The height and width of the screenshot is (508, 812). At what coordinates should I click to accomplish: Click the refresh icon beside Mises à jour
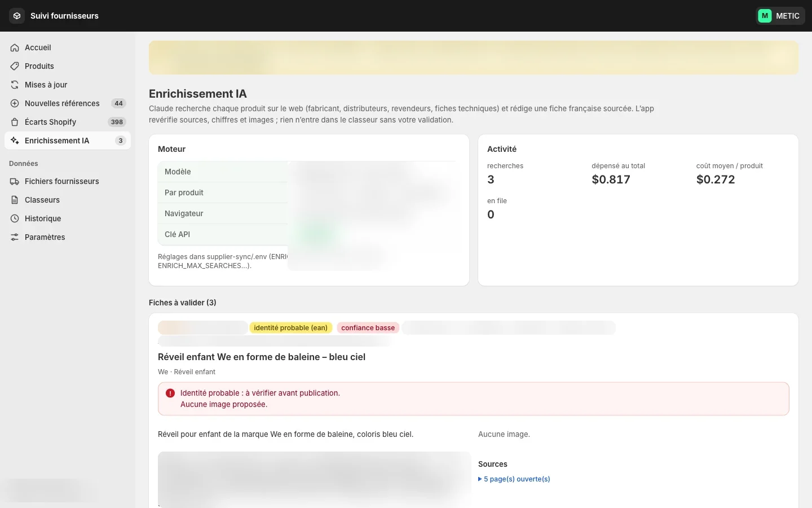[15, 85]
